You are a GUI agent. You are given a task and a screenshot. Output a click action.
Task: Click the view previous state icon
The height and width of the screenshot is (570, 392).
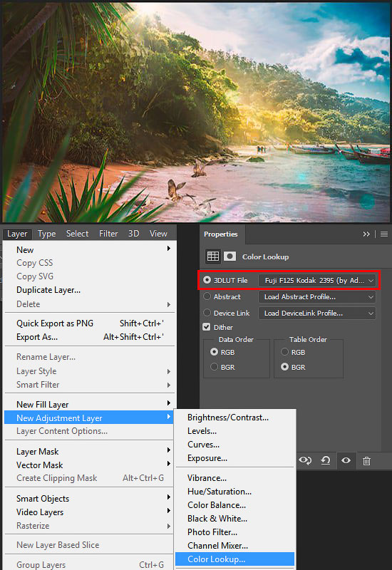click(305, 460)
